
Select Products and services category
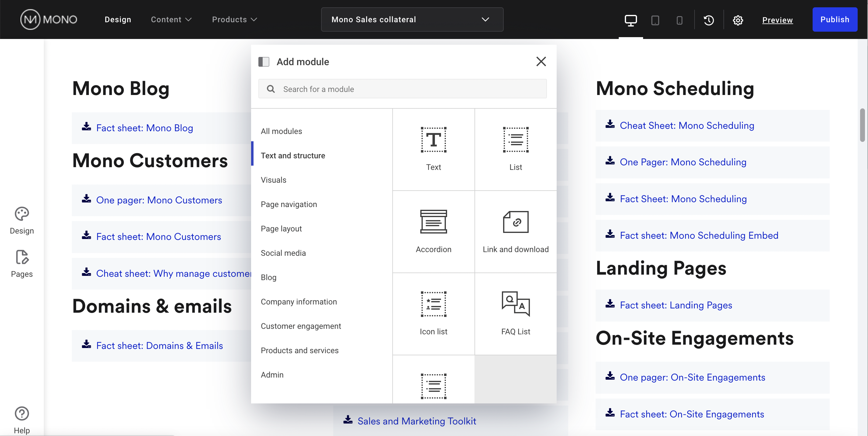[299, 350]
